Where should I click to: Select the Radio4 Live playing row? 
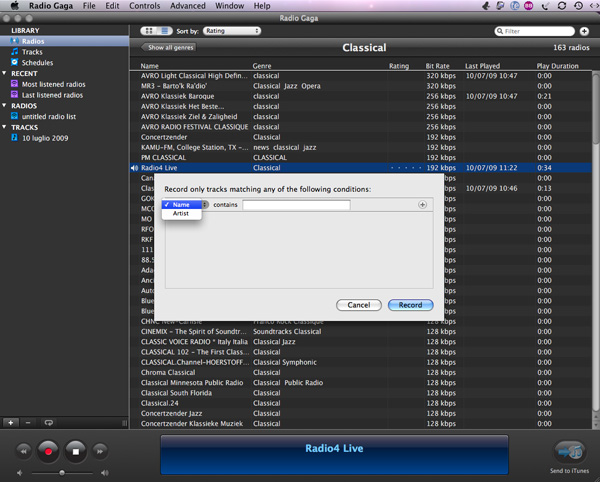click(360, 168)
